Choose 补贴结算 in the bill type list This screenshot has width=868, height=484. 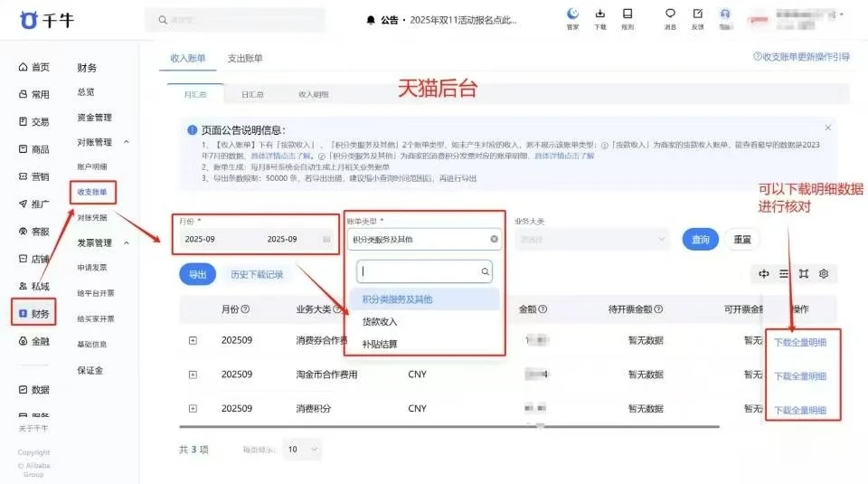coord(380,344)
